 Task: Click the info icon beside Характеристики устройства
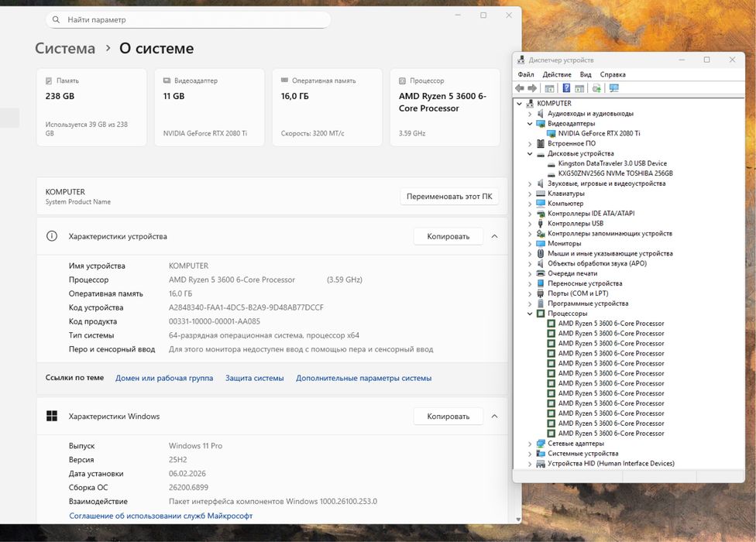(52, 236)
